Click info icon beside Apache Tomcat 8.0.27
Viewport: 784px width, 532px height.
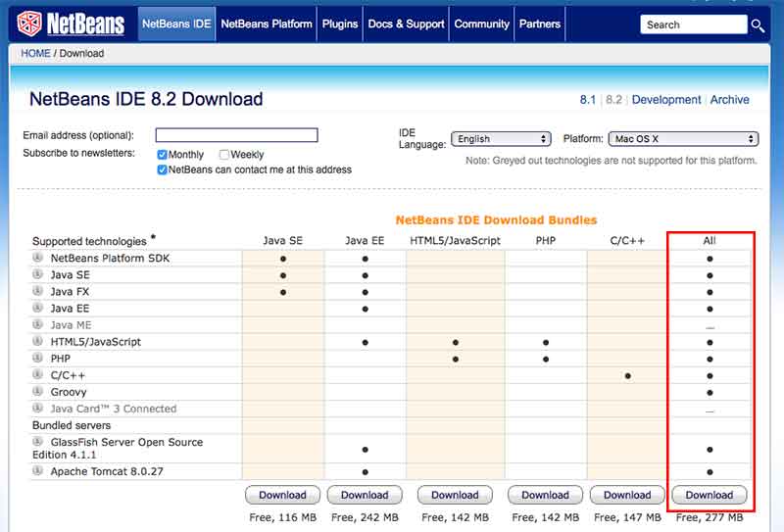pos(37,470)
